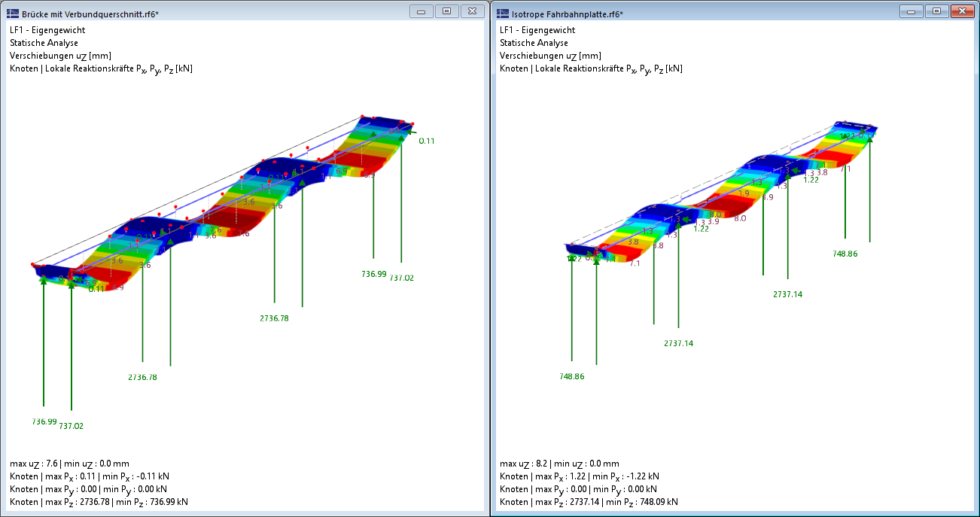Screen dimensions: 980x517
Task: Close the Isotrope Fahrbahnplatte.rf6 window
Action: tap(961, 11)
